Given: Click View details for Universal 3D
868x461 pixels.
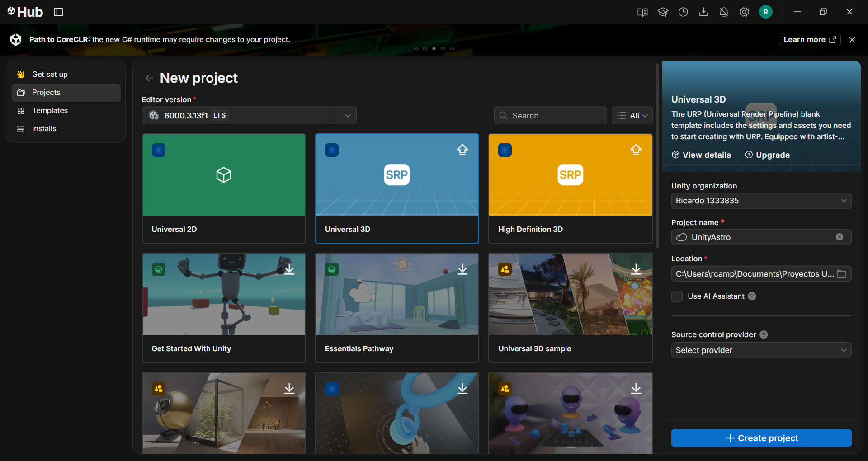Looking at the screenshot, I should (701, 155).
